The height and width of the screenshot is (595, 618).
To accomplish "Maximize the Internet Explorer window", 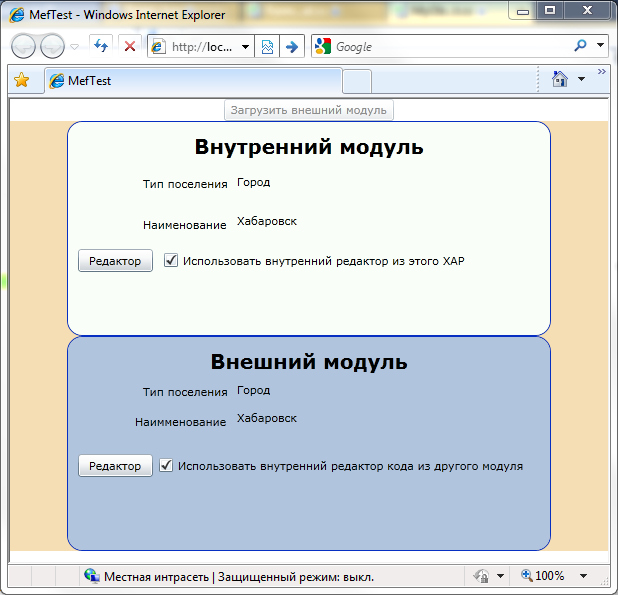I will click(550, 10).
